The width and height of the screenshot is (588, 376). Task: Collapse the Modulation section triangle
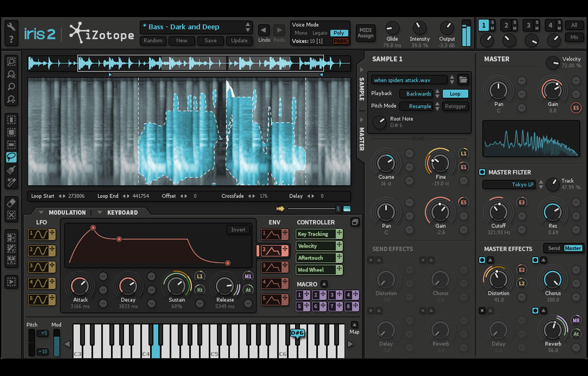click(41, 212)
